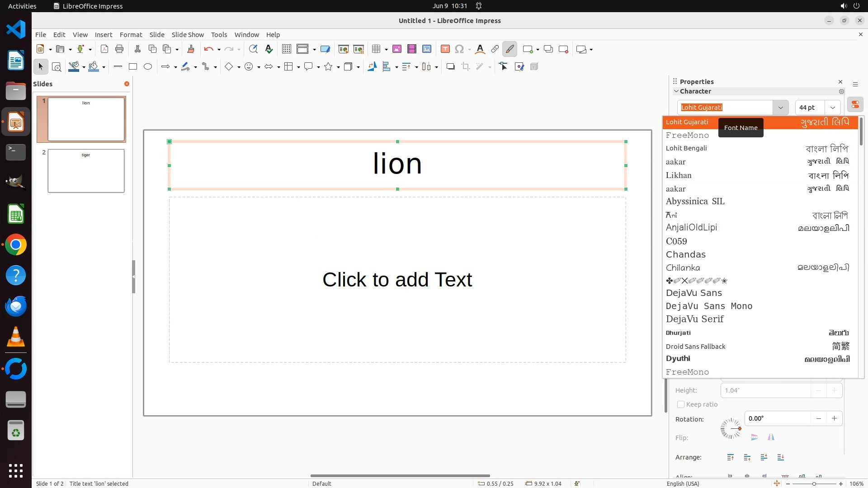Insert a table from the toolbar
This screenshot has width=868, height=488.
click(376, 49)
